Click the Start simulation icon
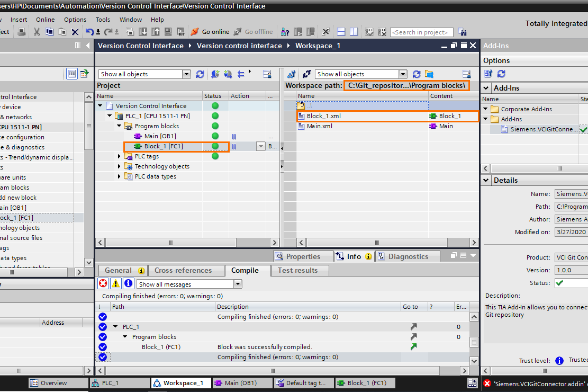 click(168, 32)
